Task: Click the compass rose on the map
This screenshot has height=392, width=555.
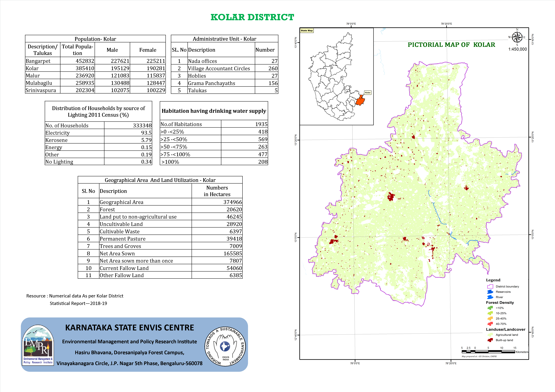Action: pyautogui.click(x=517, y=37)
